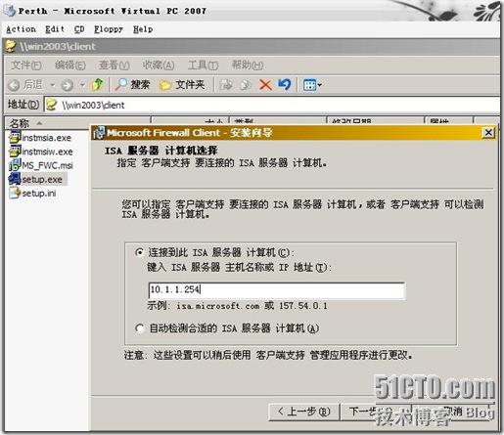Viewport: 504px width, 435px height.
Task: Click the Explorer window folder title icon
Action: coord(11,46)
